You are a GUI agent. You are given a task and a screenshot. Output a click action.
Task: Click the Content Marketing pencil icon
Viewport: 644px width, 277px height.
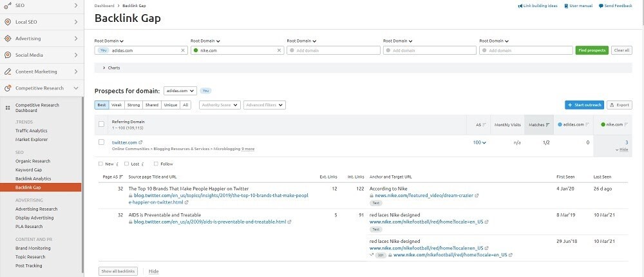7,72
